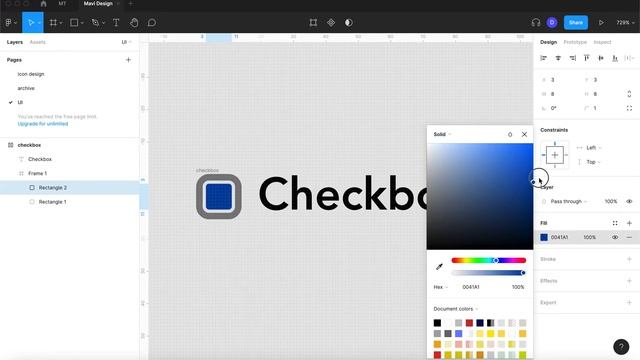The height and width of the screenshot is (360, 640).
Task: Open the Help button
Action: click(x=621, y=347)
